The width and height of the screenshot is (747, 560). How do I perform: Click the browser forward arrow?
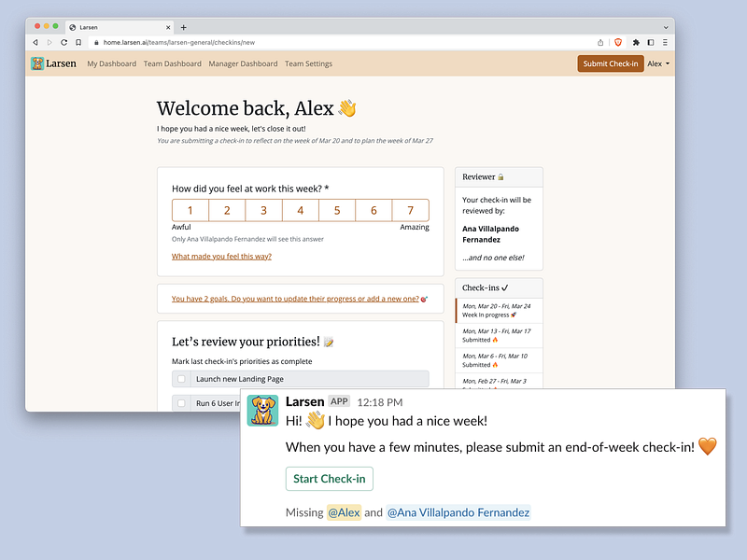[x=49, y=42]
